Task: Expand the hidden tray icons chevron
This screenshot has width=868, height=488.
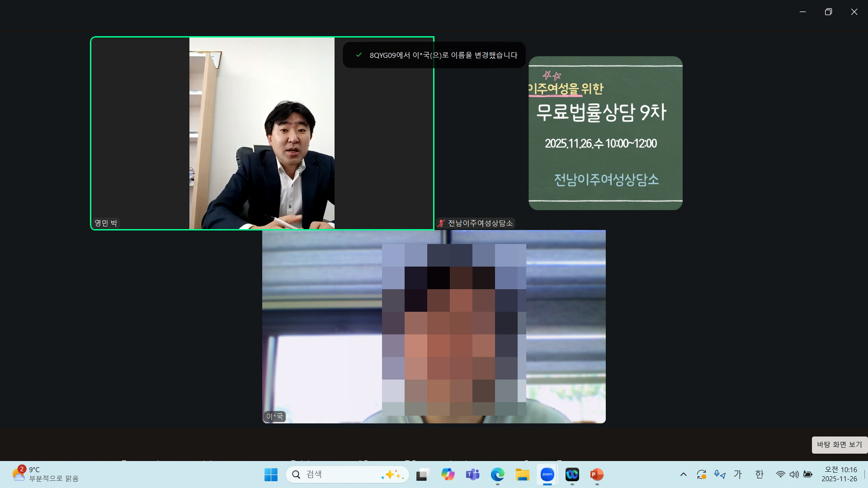Action: (683, 474)
